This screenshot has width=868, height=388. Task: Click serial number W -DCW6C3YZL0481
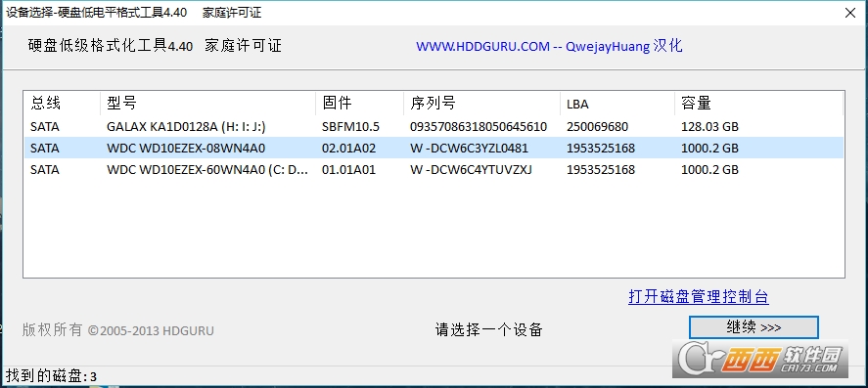[x=469, y=149]
